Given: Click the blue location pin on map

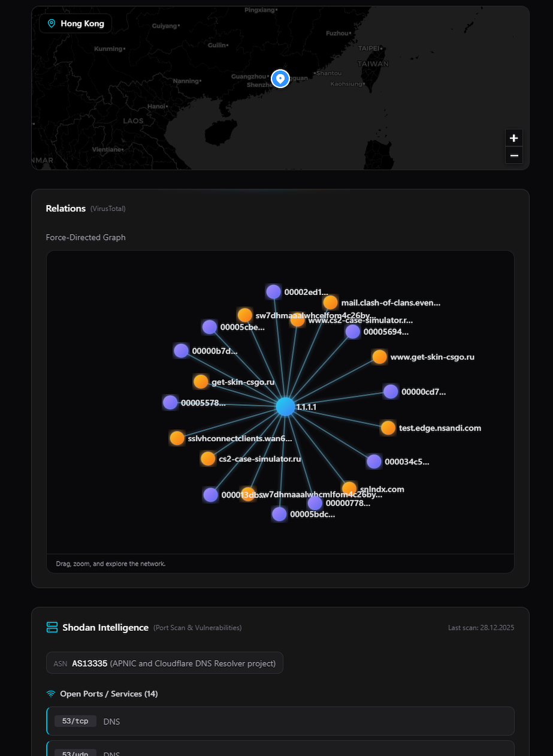Looking at the screenshot, I should (x=280, y=79).
